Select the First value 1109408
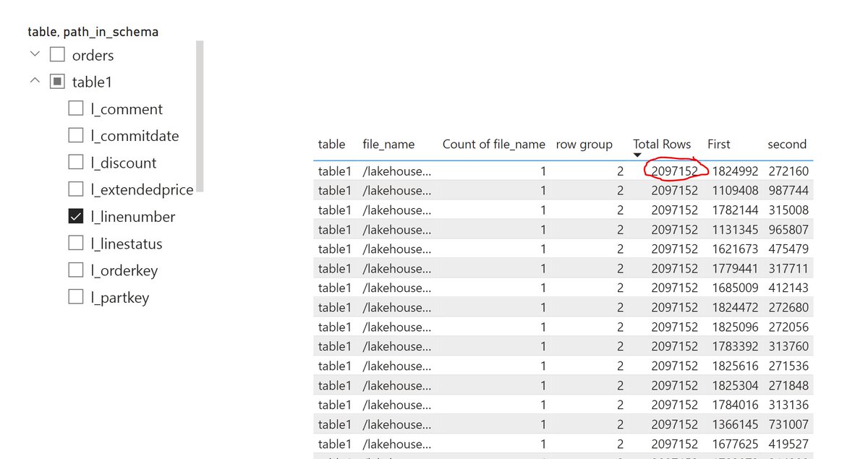The image size is (868, 459). click(x=735, y=191)
